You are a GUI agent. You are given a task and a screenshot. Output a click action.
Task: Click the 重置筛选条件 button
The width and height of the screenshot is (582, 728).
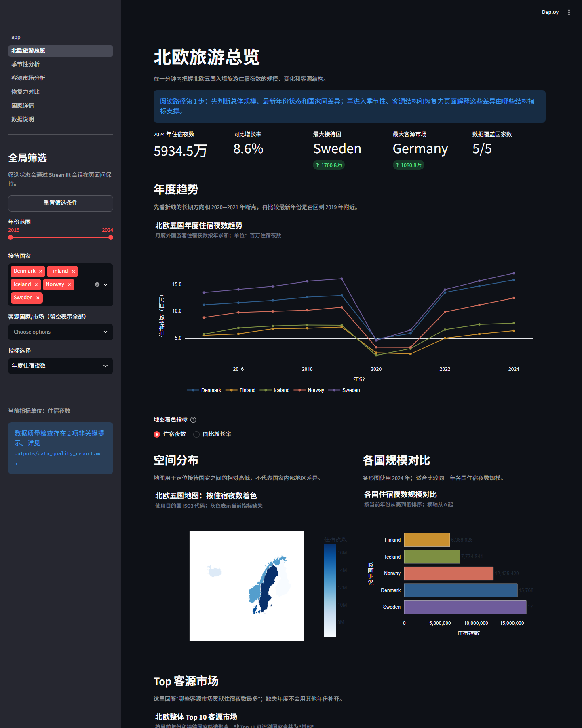[61, 203]
